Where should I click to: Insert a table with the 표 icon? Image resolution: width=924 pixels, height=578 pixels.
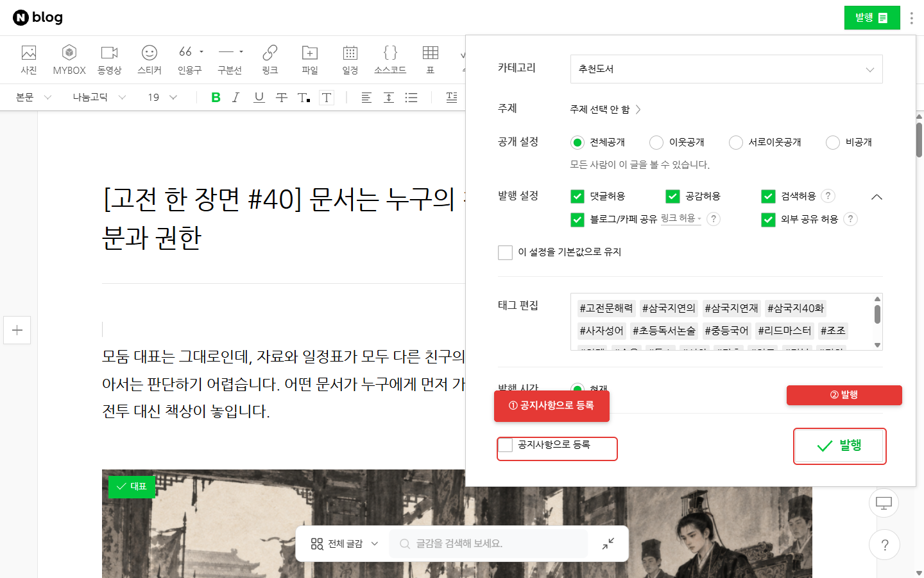pos(431,60)
